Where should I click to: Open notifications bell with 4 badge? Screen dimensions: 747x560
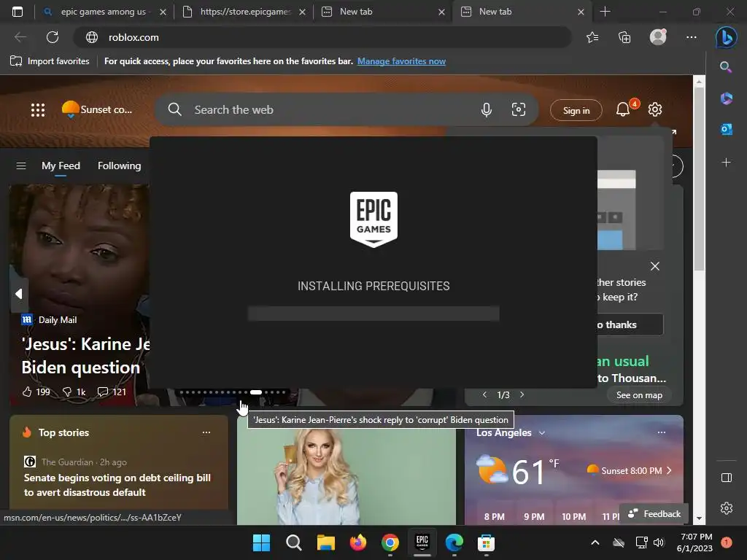(623, 109)
